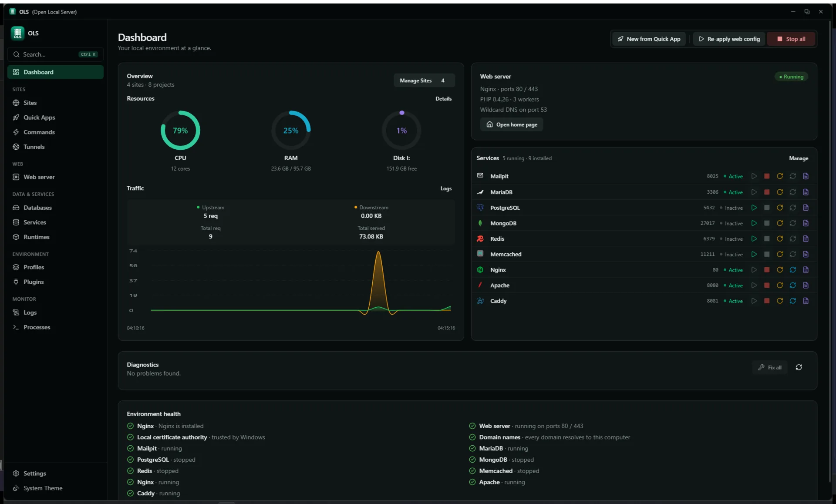Start Memcached with its green play icon
836x504 pixels.
(754, 254)
